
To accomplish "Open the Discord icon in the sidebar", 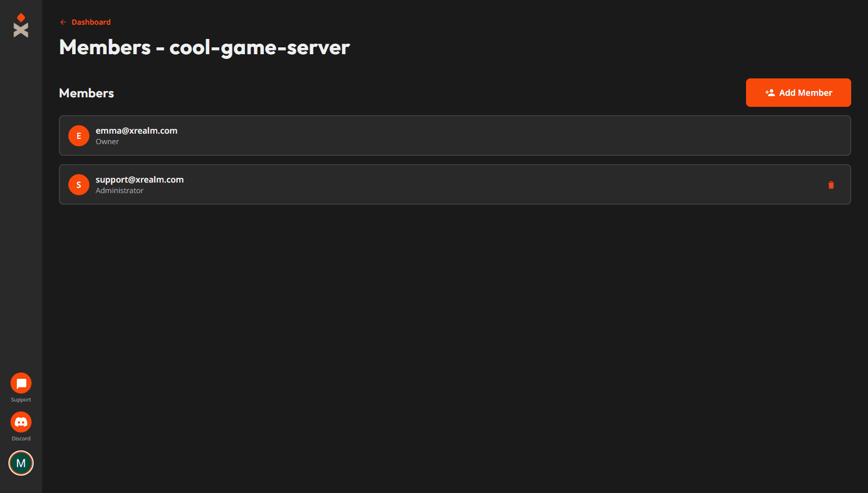I will pos(21,422).
